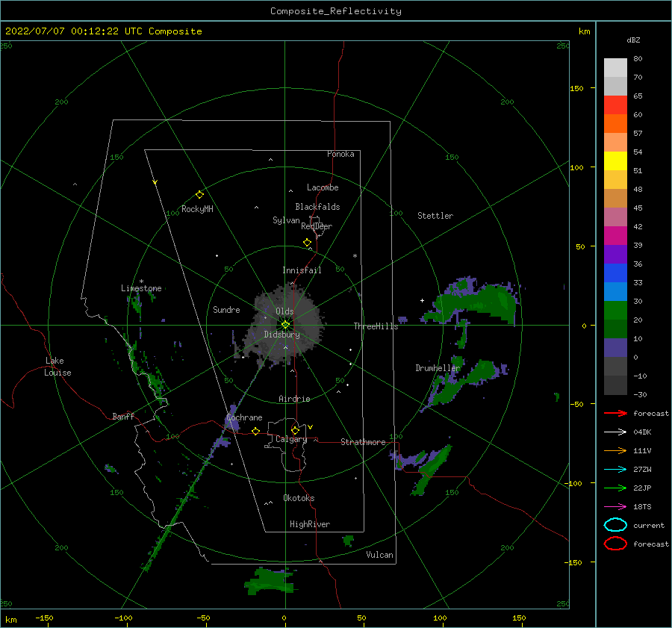Click the Ponoka label
Image resolution: width=672 pixels, height=628 pixels.
[340, 155]
